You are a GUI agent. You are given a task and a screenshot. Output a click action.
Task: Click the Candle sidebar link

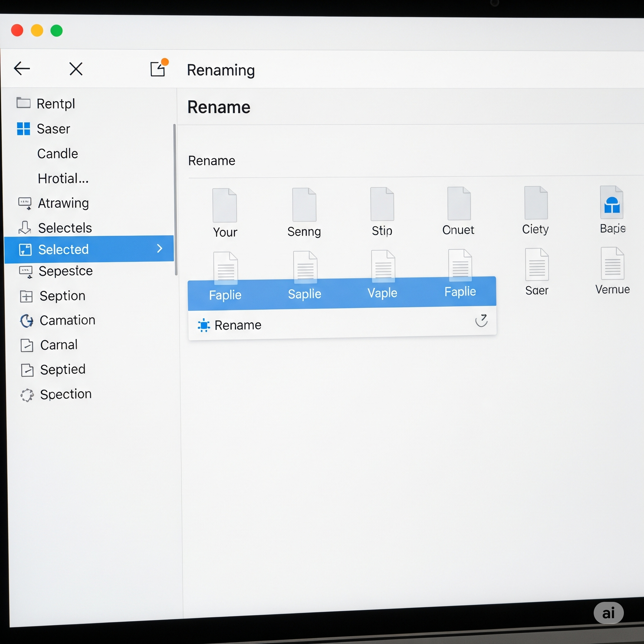[x=58, y=154]
